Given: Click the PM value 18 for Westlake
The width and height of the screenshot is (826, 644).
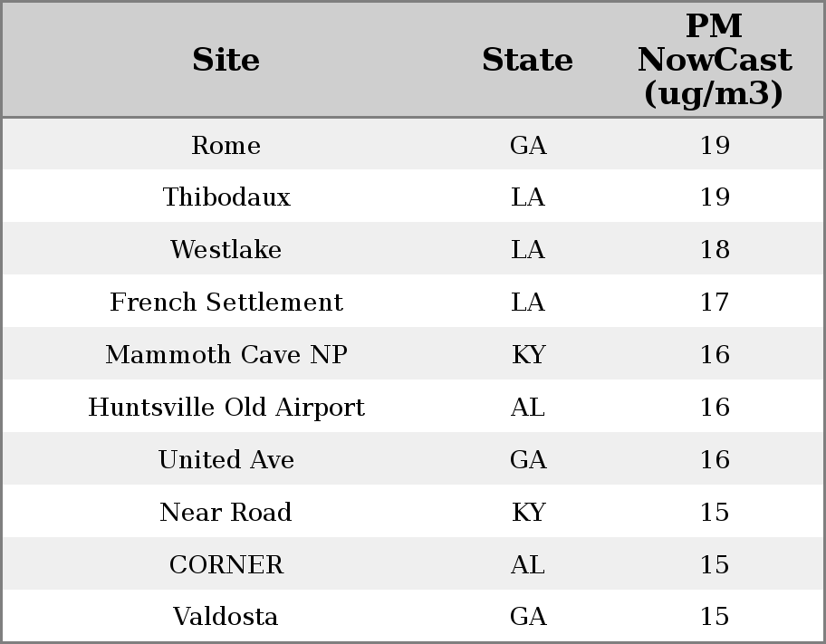Looking at the screenshot, I should pyautogui.click(x=715, y=249).
